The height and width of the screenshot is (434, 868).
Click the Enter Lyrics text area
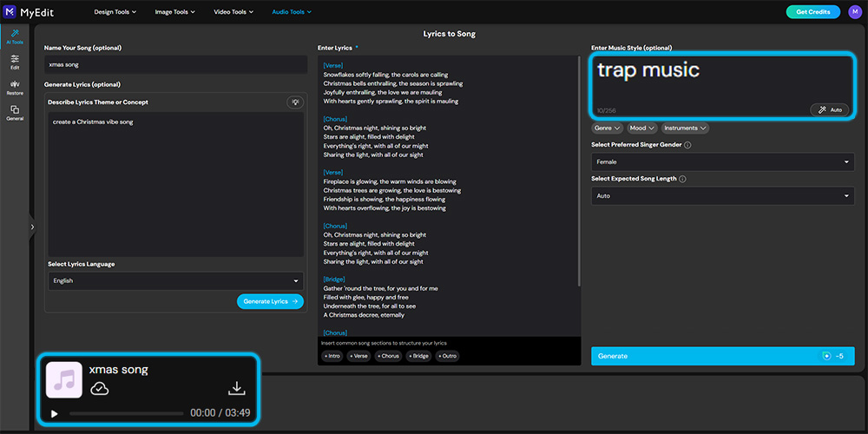[x=447, y=196]
